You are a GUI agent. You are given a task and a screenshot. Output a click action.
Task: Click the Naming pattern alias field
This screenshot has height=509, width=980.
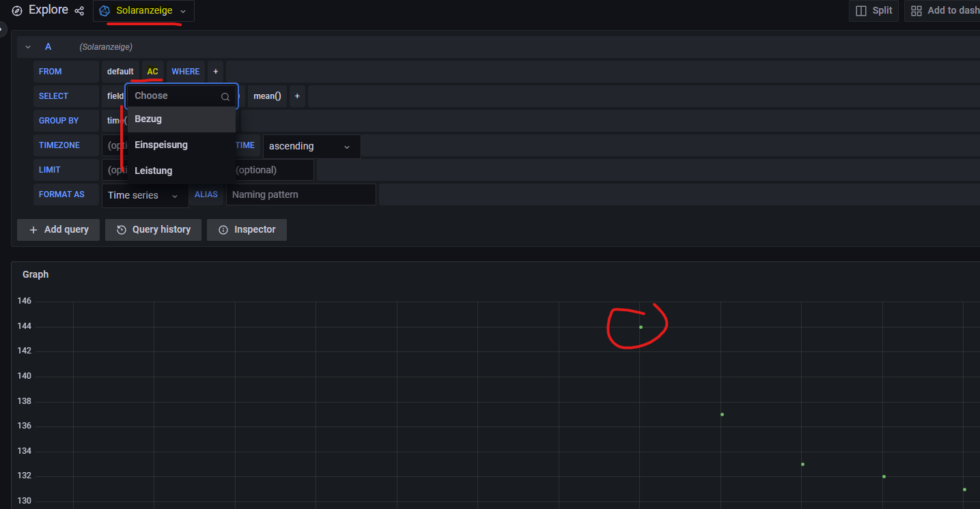pyautogui.click(x=300, y=195)
